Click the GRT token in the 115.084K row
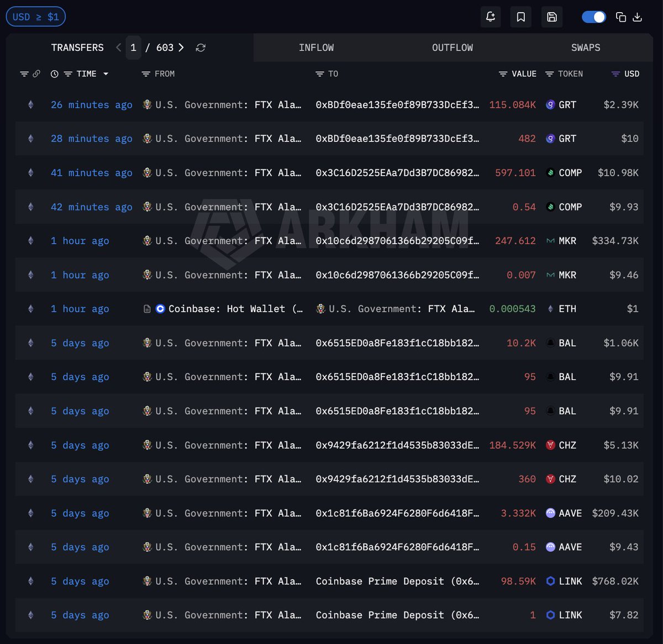This screenshot has height=644, width=663. click(561, 104)
